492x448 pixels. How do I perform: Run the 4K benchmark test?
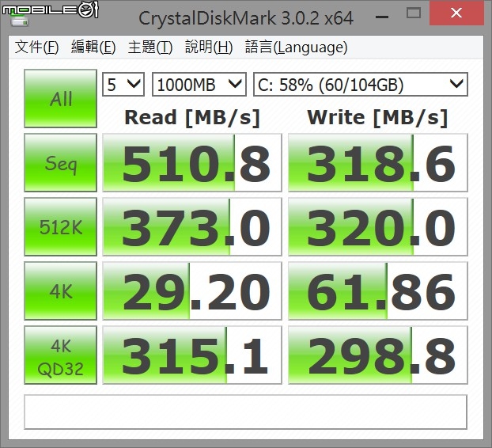pyautogui.click(x=61, y=290)
